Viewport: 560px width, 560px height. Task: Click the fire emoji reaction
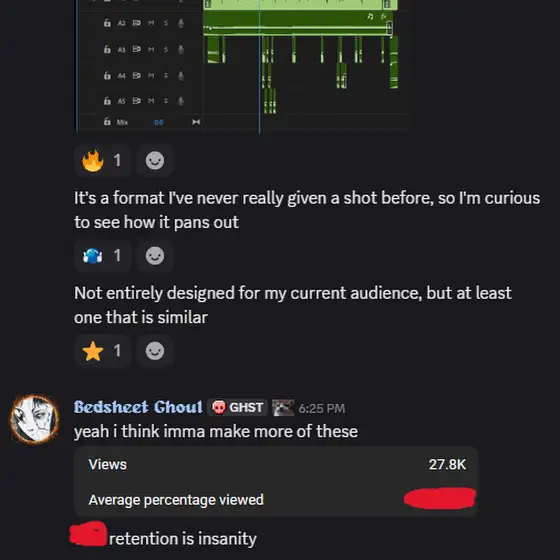[x=102, y=160]
